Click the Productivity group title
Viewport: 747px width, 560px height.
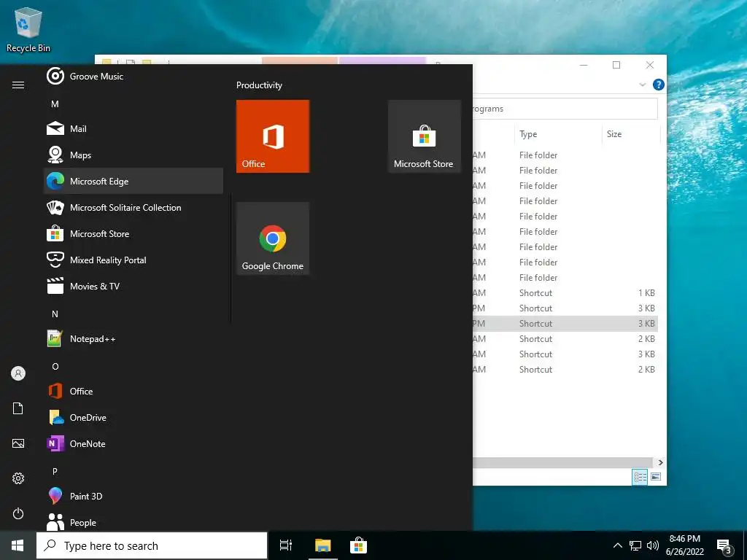[x=259, y=85]
